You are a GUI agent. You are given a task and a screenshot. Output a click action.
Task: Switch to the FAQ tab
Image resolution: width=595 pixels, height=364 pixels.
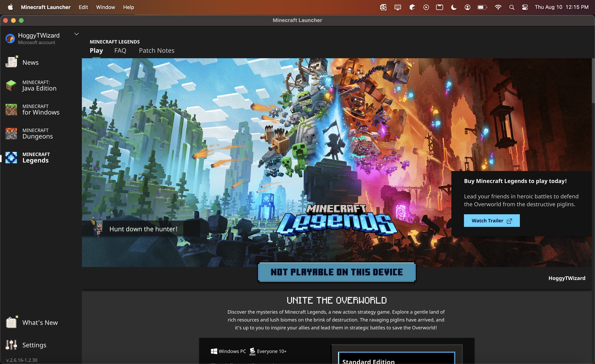coord(120,51)
